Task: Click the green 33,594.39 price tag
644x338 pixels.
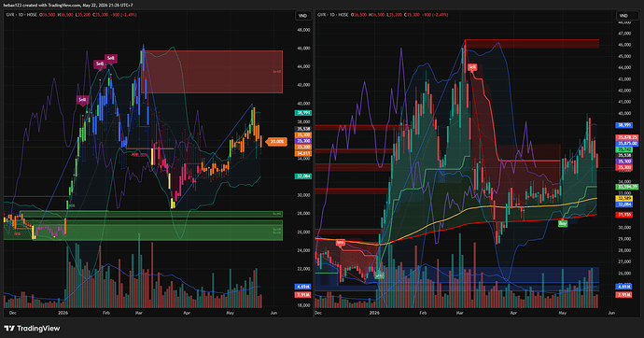Action: click(627, 187)
